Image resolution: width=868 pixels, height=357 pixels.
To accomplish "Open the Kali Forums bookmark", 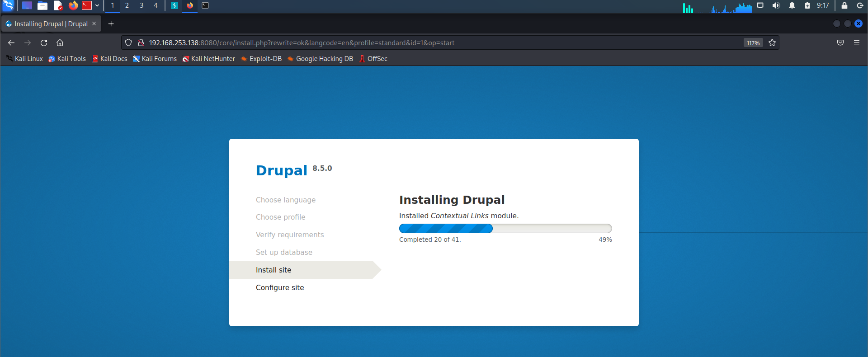I will [155, 59].
